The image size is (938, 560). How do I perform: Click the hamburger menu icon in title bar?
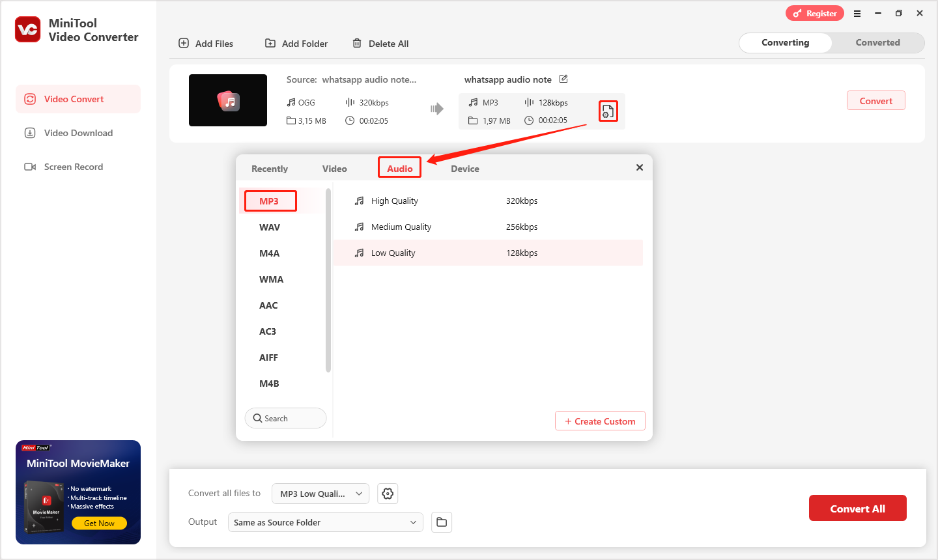[x=857, y=13]
